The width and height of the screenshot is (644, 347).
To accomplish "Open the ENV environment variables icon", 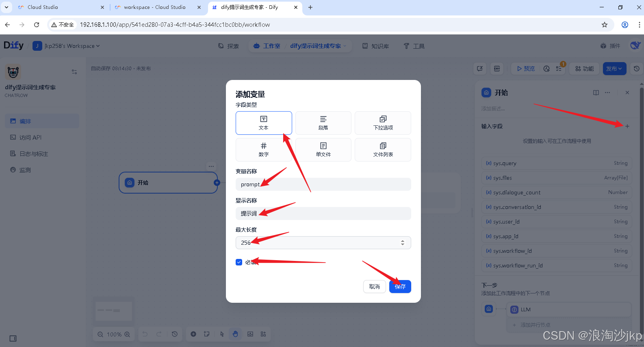I will coord(497,69).
